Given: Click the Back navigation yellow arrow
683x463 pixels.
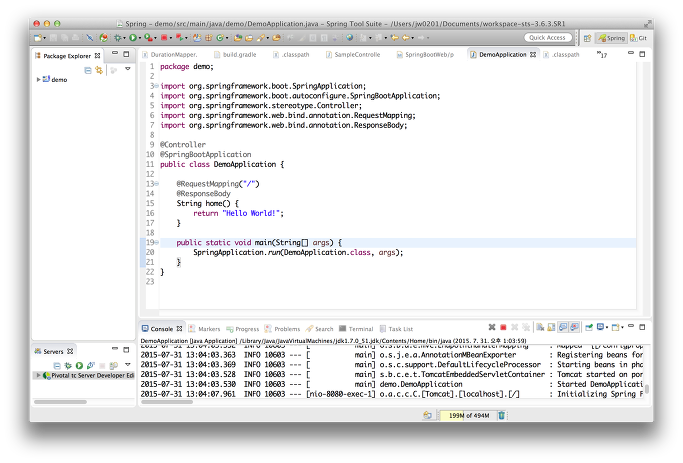Looking at the screenshot, I should pyautogui.click(x=406, y=38).
